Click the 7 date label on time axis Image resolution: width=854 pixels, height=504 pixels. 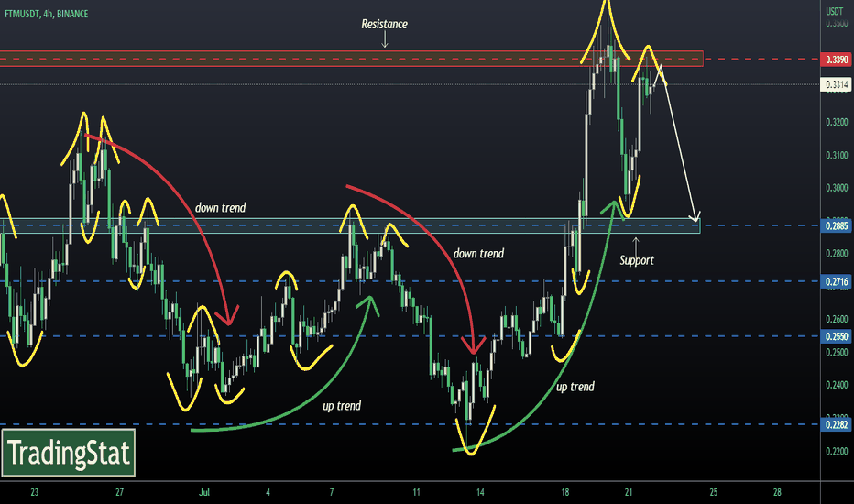point(332,493)
